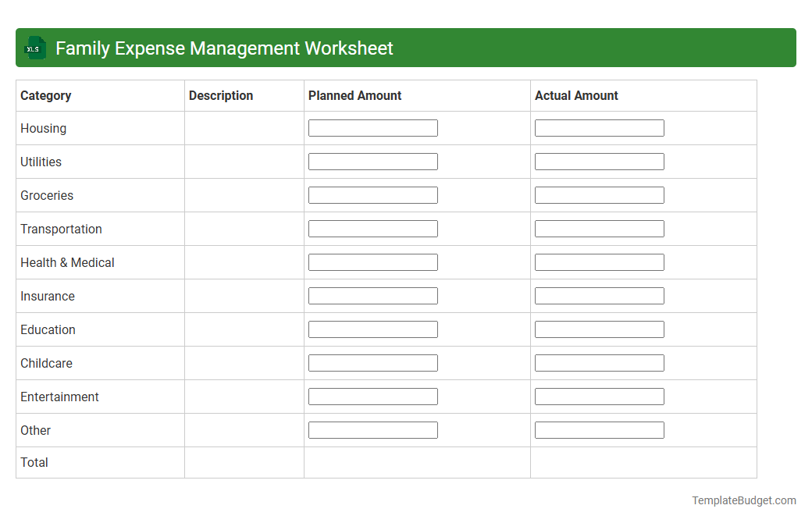This screenshot has width=812, height=523.
Task: Click the Actual Amount box for Entertainment
Action: pos(599,396)
